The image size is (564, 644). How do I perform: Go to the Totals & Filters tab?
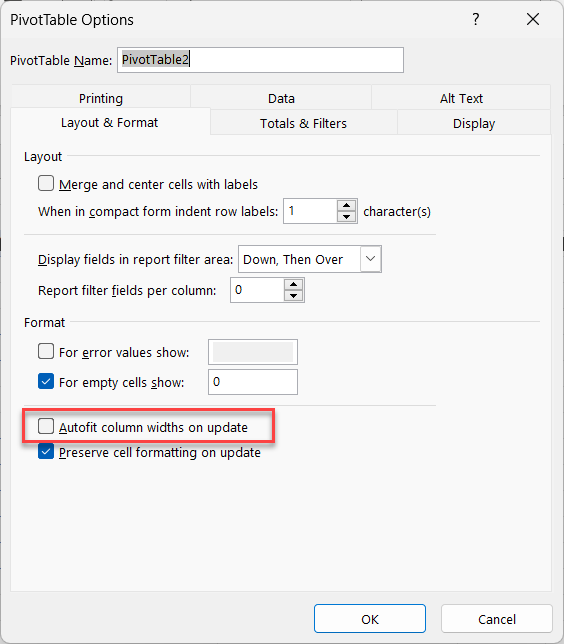click(303, 123)
